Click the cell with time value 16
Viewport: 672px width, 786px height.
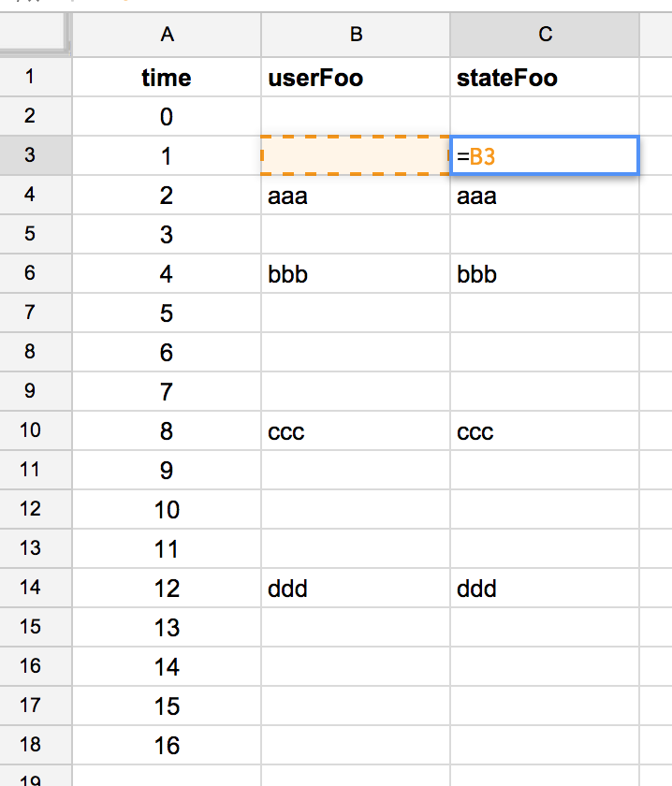[167, 745]
